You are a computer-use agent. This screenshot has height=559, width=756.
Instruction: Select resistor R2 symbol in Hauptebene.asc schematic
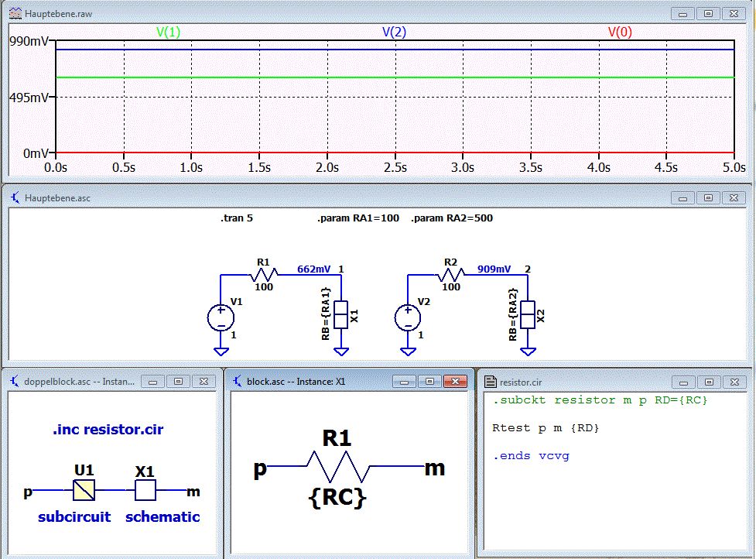[x=451, y=275]
